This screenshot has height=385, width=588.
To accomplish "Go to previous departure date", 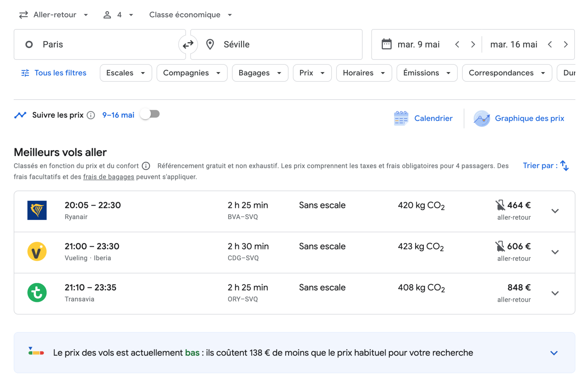I will 457,44.
